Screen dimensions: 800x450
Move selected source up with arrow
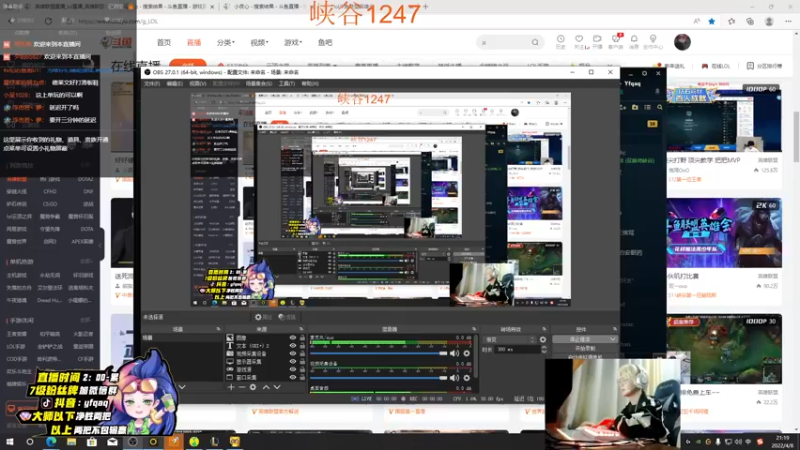266,387
